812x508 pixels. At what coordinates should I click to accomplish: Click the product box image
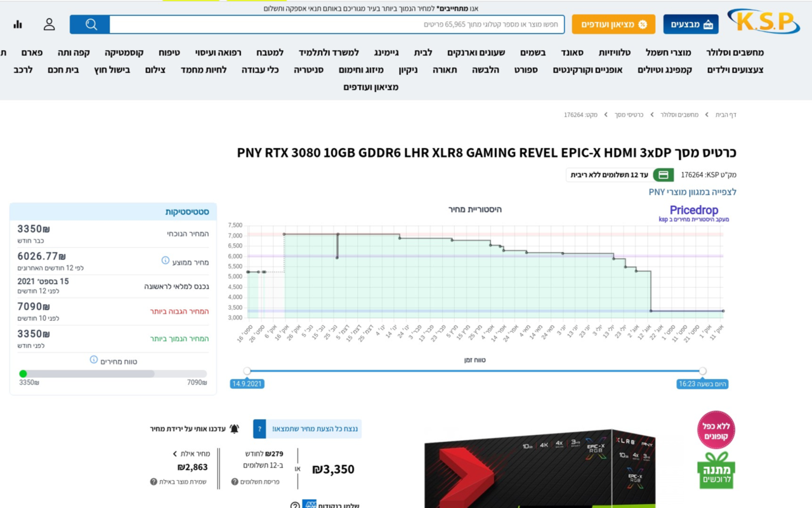point(539,469)
